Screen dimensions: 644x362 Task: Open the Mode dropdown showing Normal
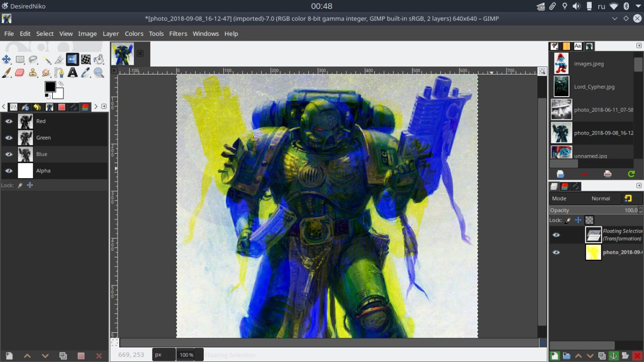click(585, 198)
